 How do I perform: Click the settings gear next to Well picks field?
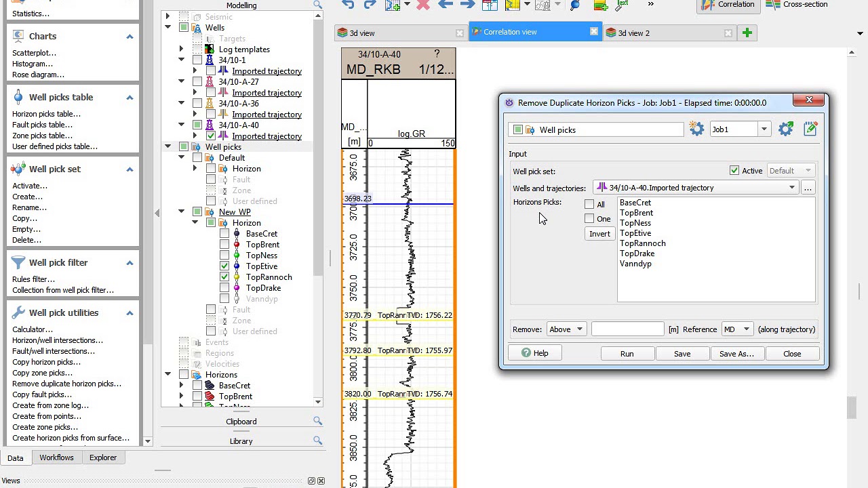point(696,129)
